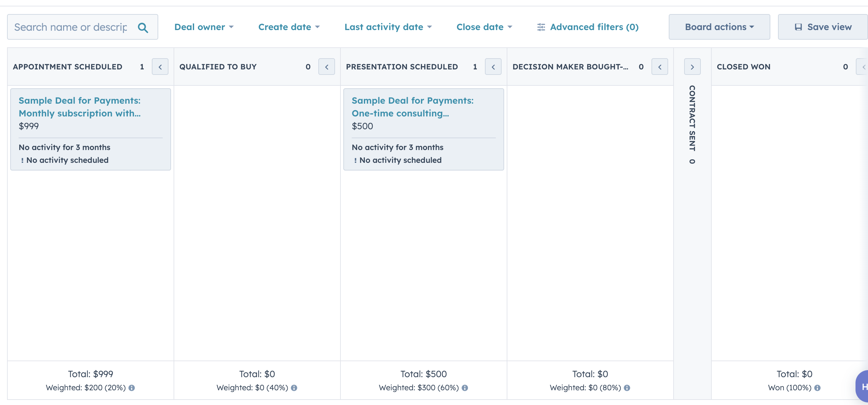Expand the Create date filter options
The width and height of the screenshot is (868, 405).
tap(290, 27)
